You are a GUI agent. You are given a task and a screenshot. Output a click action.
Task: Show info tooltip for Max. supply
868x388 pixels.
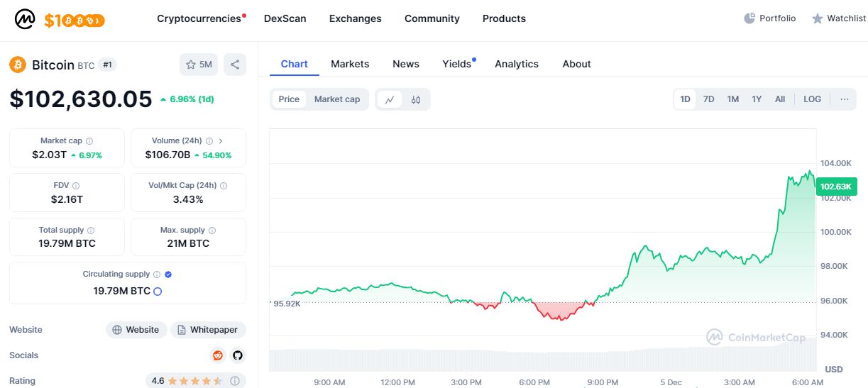tap(212, 231)
